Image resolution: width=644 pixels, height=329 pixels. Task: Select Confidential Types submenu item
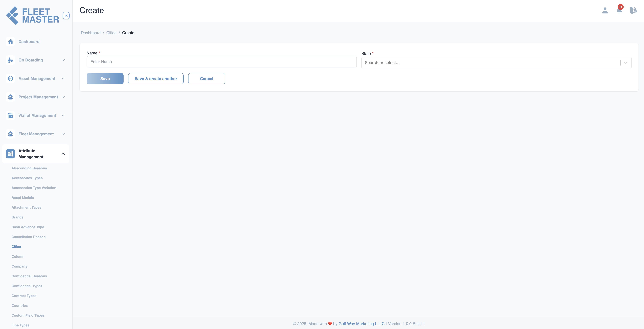click(27, 286)
